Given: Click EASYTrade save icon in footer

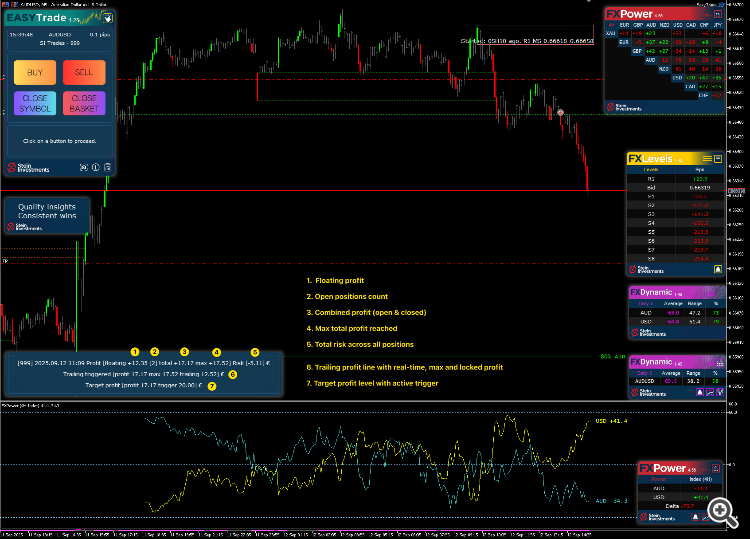Looking at the screenshot, I should [x=108, y=167].
